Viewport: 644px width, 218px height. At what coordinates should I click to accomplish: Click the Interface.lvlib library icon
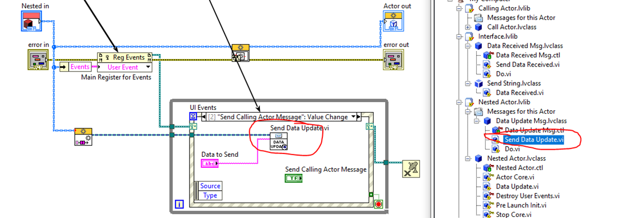pyautogui.click(x=469, y=37)
